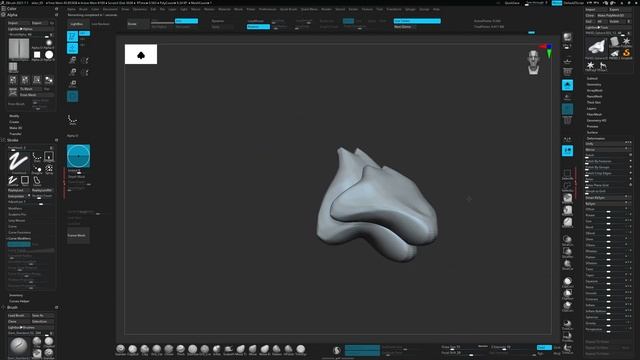Select the PolyMesh3D star tool icon
640x360 pixels.
point(627,42)
